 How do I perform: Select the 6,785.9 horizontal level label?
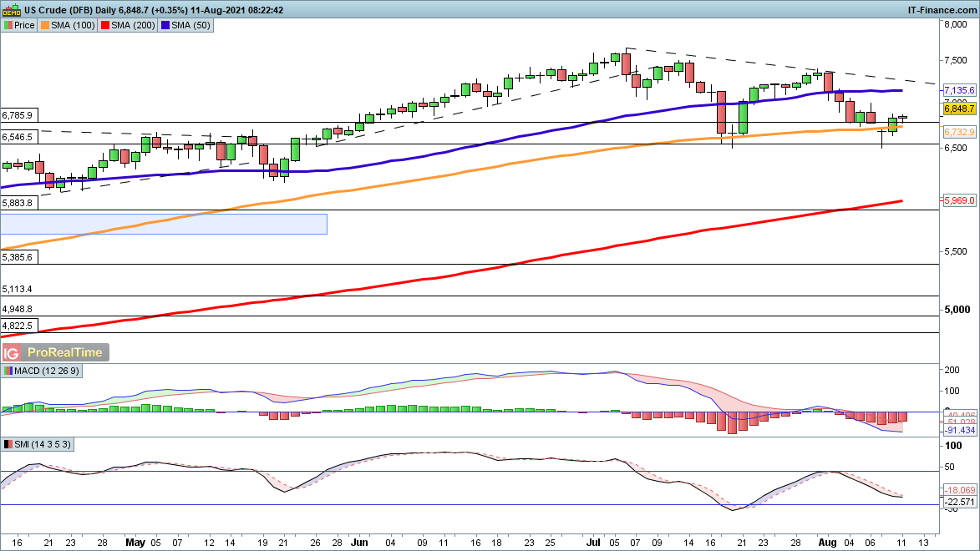18,115
